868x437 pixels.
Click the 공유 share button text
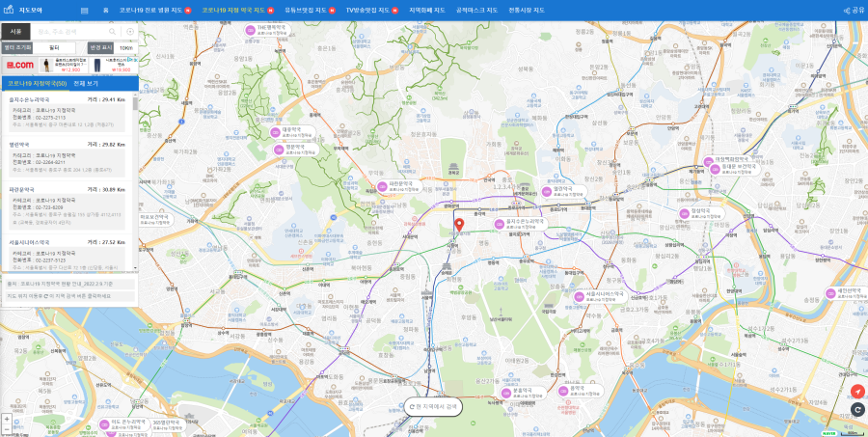pos(858,11)
